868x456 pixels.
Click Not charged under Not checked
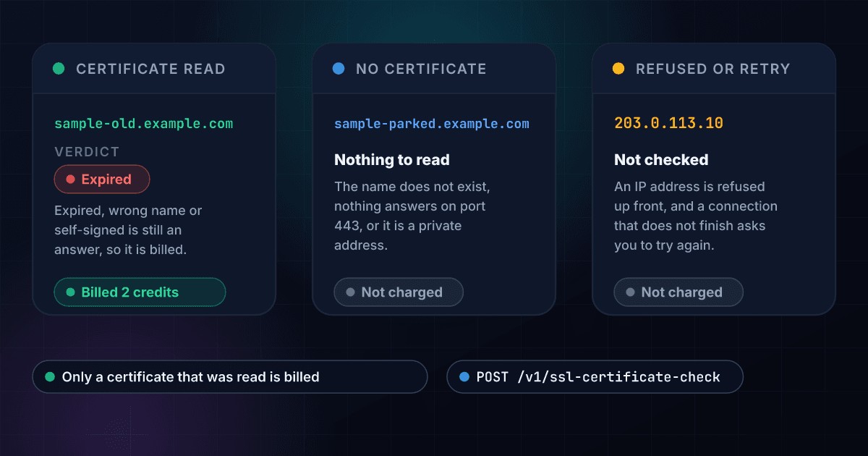click(678, 292)
